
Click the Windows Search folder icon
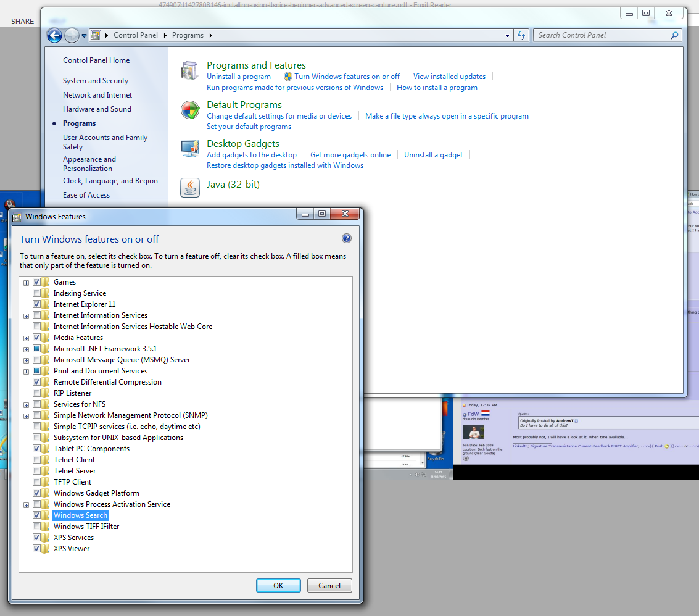46,515
